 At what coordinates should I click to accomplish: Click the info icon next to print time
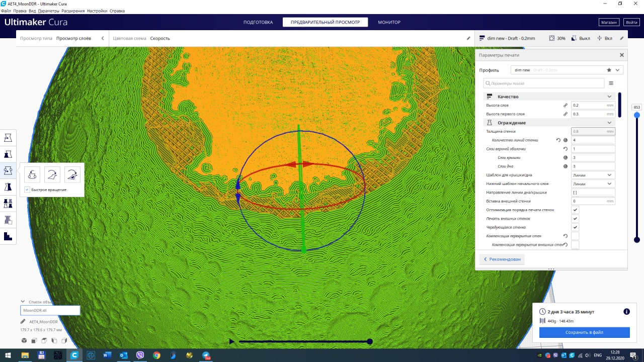coord(626,312)
